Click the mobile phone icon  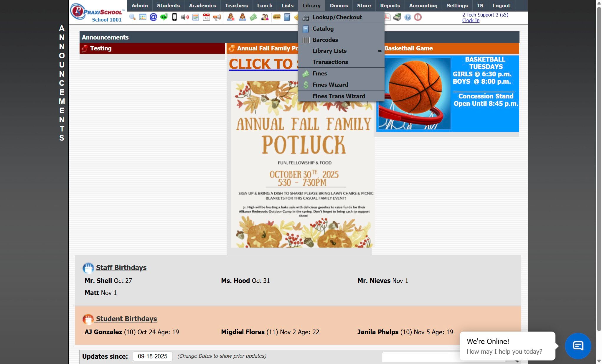click(x=174, y=17)
